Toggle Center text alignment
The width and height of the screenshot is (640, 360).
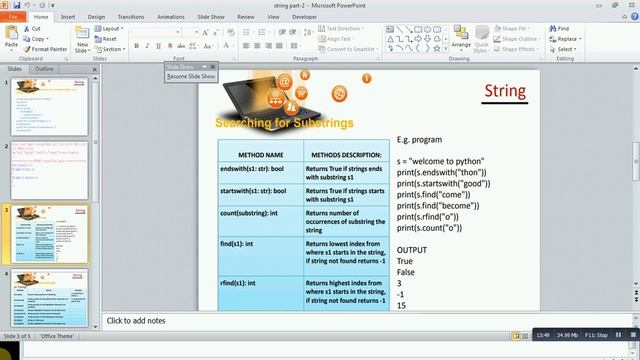pyautogui.click(x=257, y=46)
